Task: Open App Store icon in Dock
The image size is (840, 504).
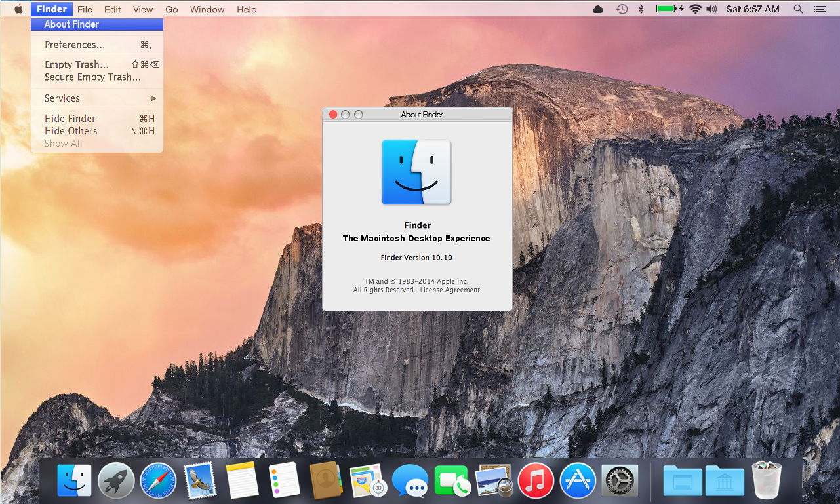Action: tap(578, 481)
